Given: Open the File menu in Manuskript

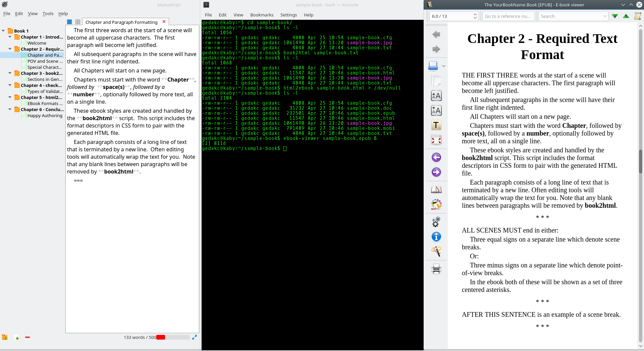Looking at the screenshot, I should tap(7, 13).
